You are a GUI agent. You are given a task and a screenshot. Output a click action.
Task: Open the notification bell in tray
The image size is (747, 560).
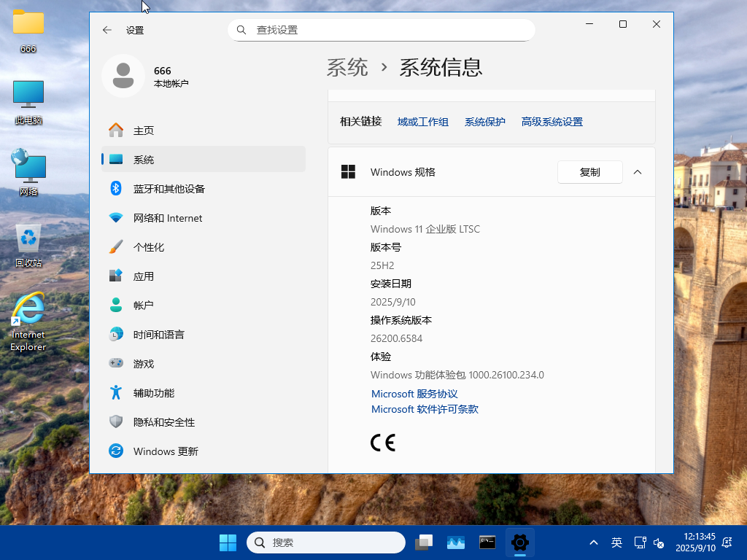coord(727,542)
